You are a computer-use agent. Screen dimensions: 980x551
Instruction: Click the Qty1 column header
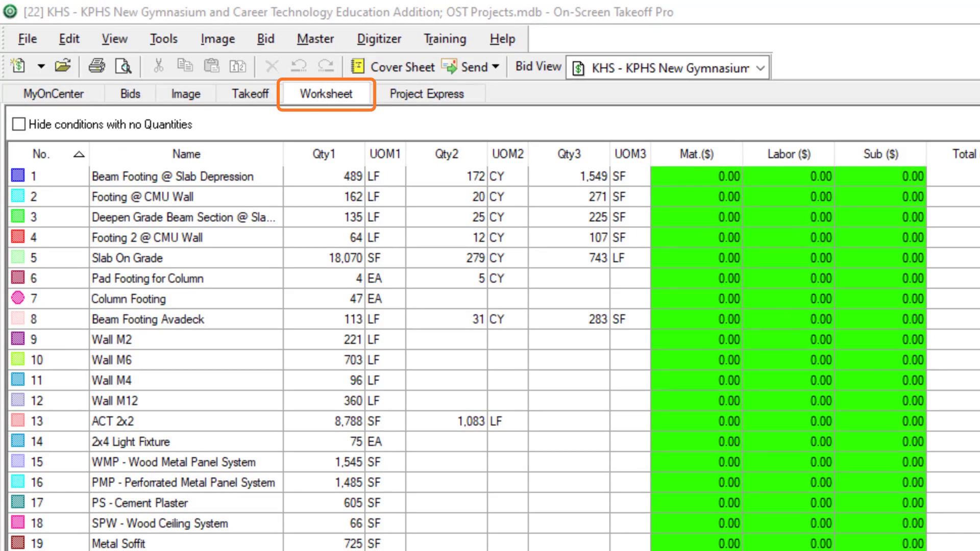[x=324, y=154]
